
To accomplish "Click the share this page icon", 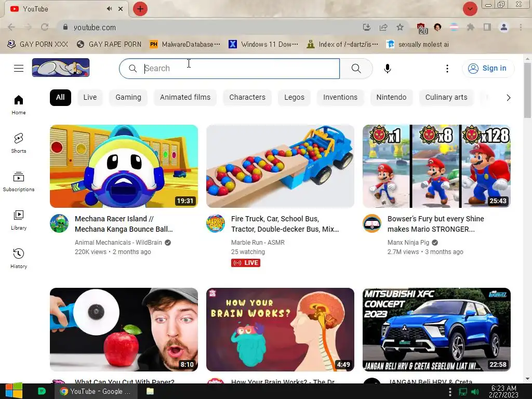I will coord(383,27).
